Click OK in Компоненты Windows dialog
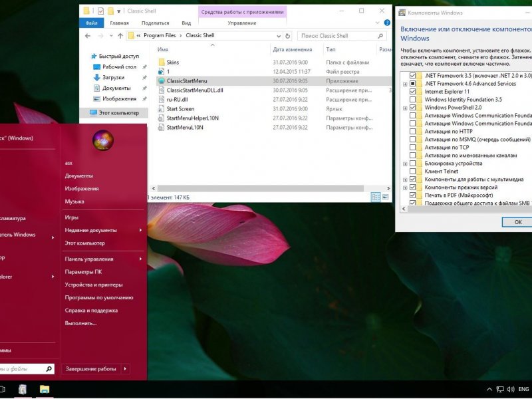 click(x=518, y=222)
